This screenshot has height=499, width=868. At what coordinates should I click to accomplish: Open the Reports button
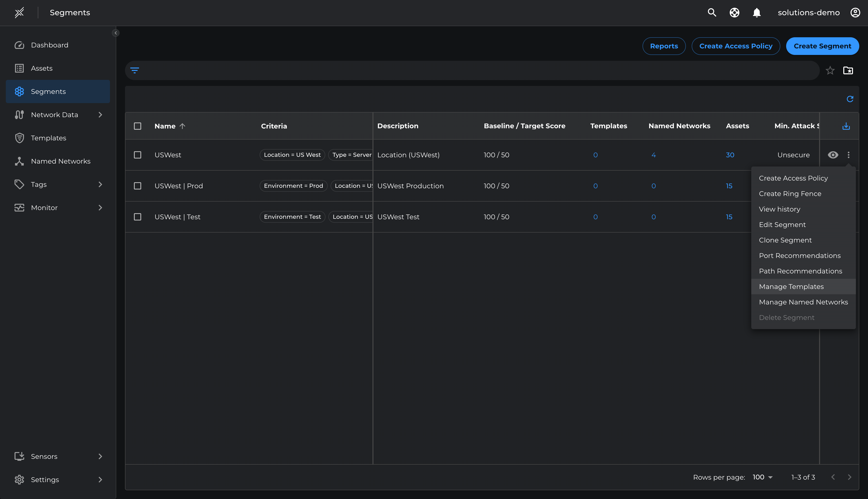click(664, 46)
